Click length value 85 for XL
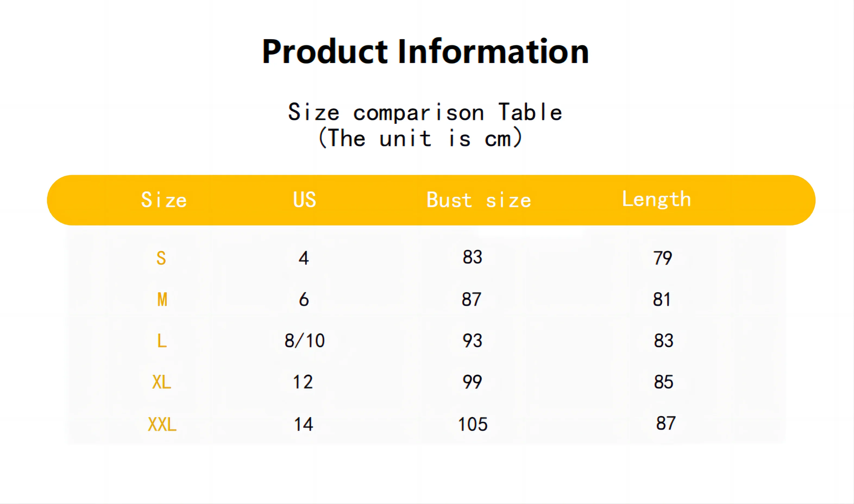 pyautogui.click(x=663, y=382)
